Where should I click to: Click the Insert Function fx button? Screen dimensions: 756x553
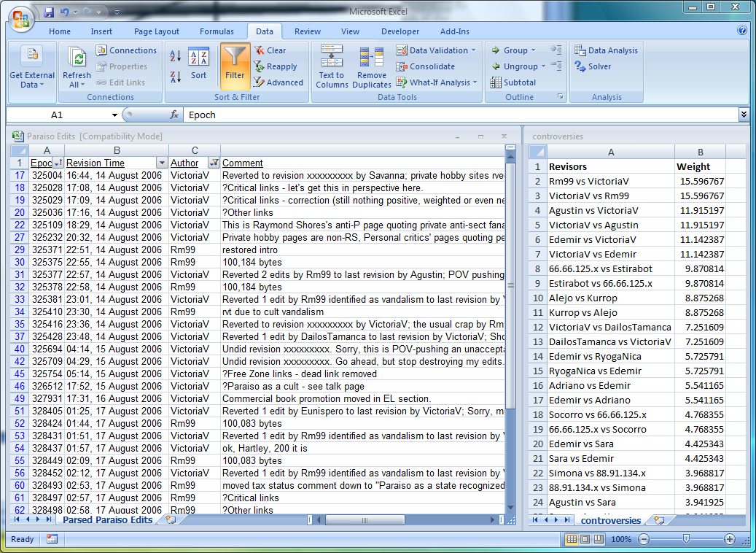[x=174, y=115]
